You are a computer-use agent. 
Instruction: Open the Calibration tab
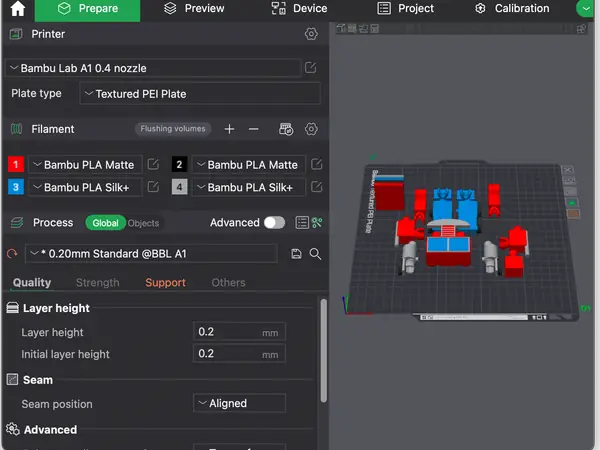[512, 8]
